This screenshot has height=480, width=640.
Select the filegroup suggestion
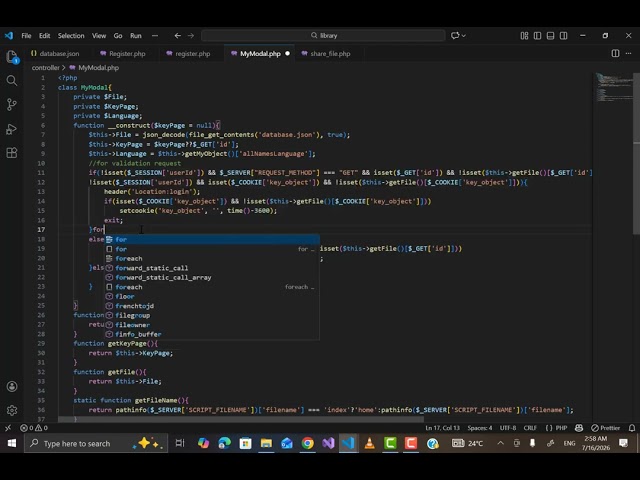[x=212, y=315]
